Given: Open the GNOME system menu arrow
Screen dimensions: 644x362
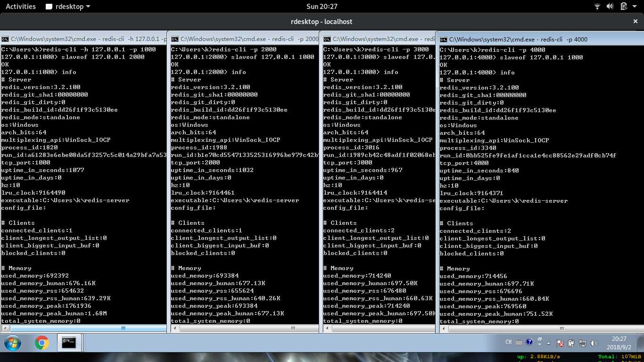Looking at the screenshot, I should point(634,7).
